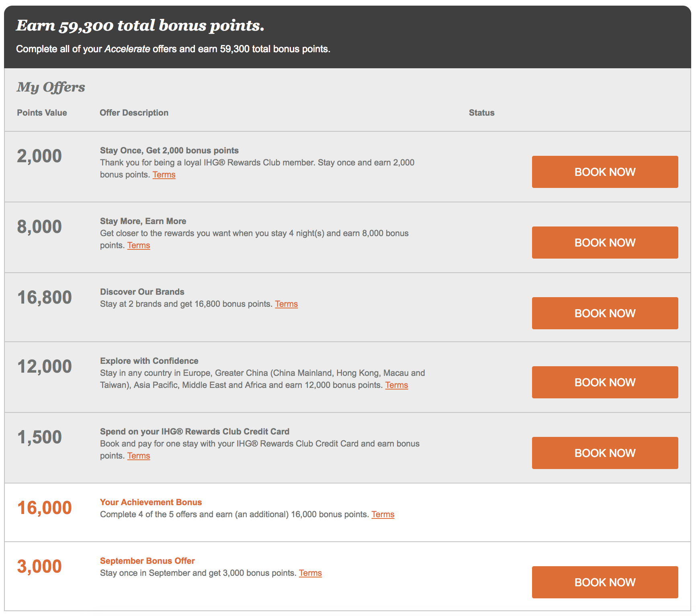Image resolution: width=696 pixels, height=616 pixels.
Task: Click the Your Achievement Bonus title
Action: click(151, 502)
